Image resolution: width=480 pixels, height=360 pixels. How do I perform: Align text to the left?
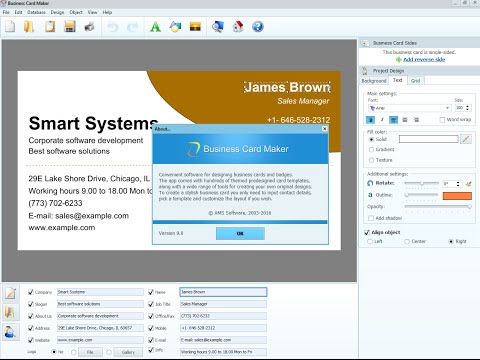coord(394,120)
